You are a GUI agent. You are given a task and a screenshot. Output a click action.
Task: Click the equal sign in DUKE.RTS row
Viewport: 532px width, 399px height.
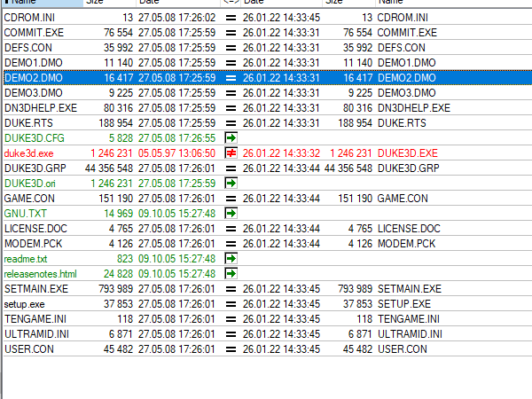[231, 123]
